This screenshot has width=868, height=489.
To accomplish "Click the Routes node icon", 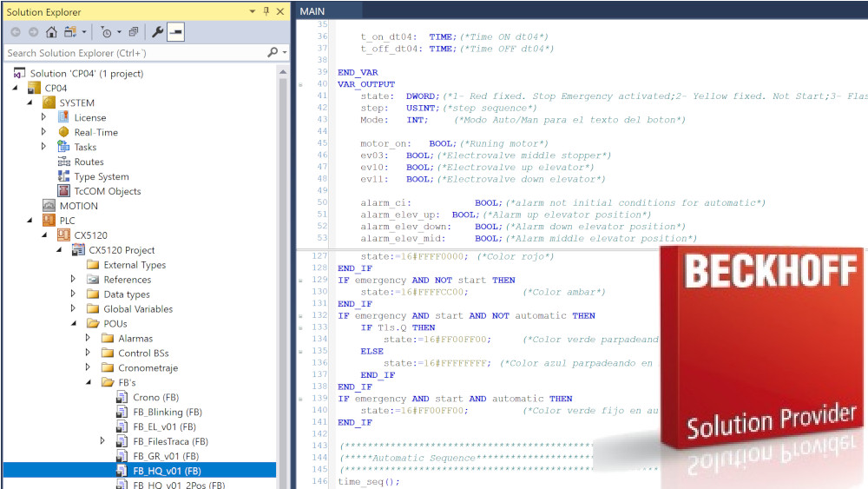I will [x=63, y=162].
